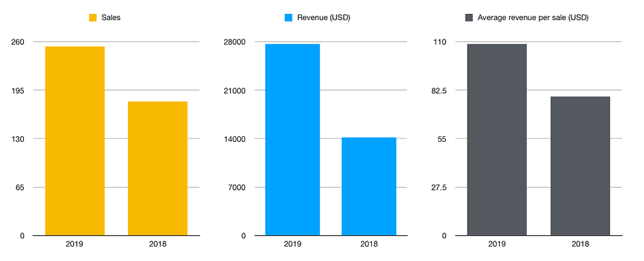Click the 2018 axis label under Average revenue chart
Viewport: 644px width, 261px height.
(x=580, y=244)
